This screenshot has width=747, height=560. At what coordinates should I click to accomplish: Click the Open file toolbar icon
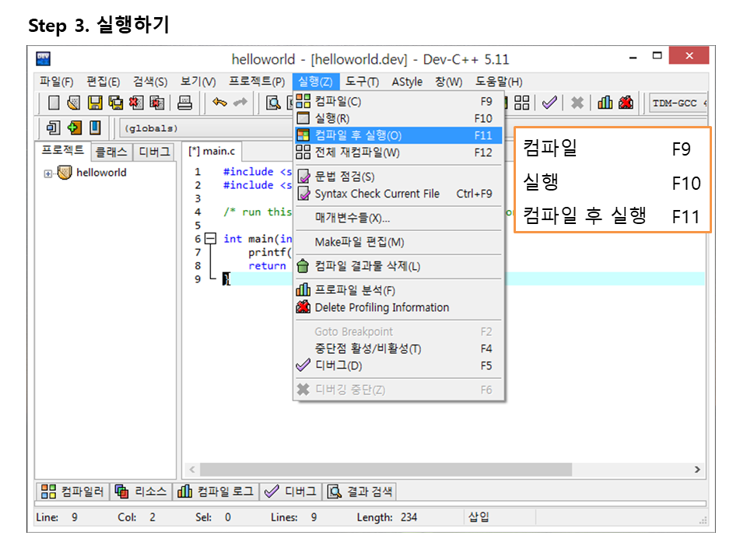pyautogui.click(x=74, y=103)
